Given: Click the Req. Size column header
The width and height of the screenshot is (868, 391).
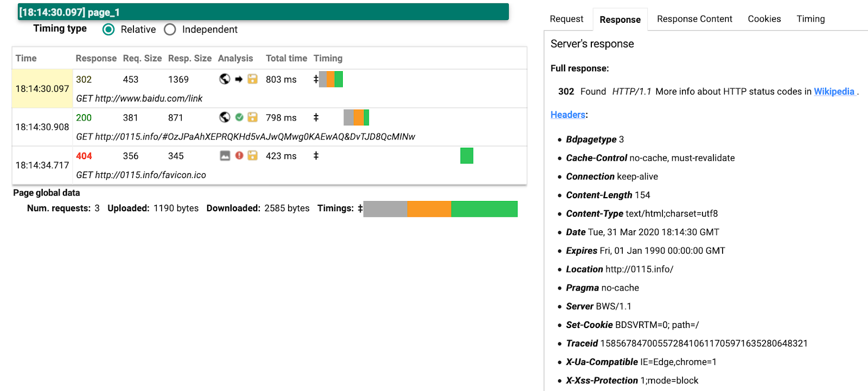Looking at the screenshot, I should tap(142, 58).
